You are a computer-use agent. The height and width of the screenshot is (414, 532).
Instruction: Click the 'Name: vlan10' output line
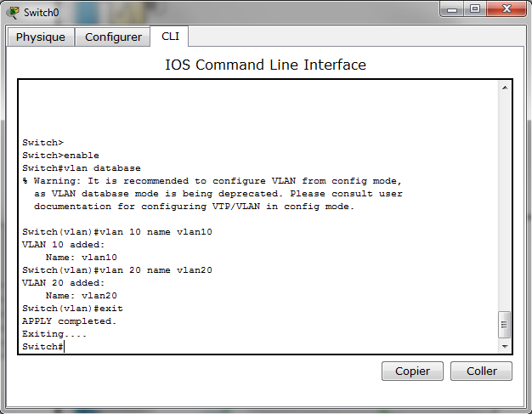coord(82,258)
